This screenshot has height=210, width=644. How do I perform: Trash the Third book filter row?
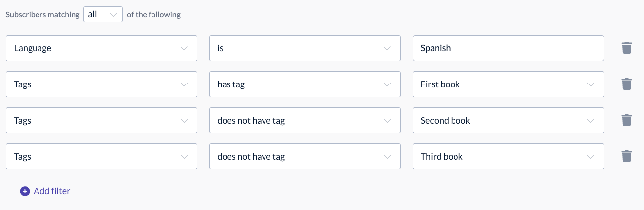(x=626, y=156)
